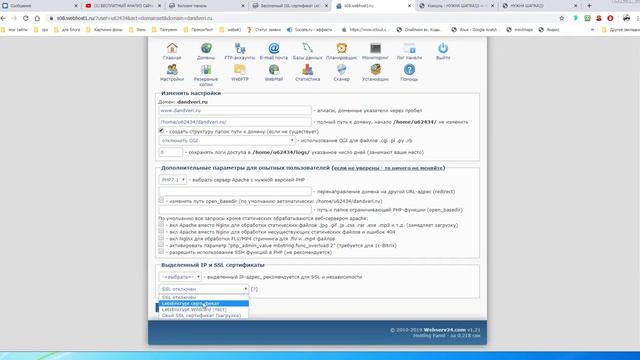640x360 pixels.
Task: Click the [?] SSL help link
Action: (x=254, y=289)
